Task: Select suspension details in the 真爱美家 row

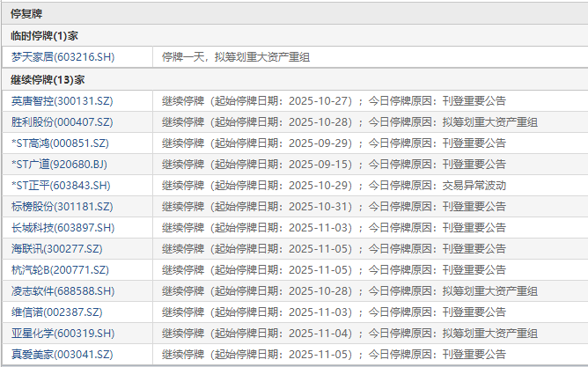Action: pos(334,355)
